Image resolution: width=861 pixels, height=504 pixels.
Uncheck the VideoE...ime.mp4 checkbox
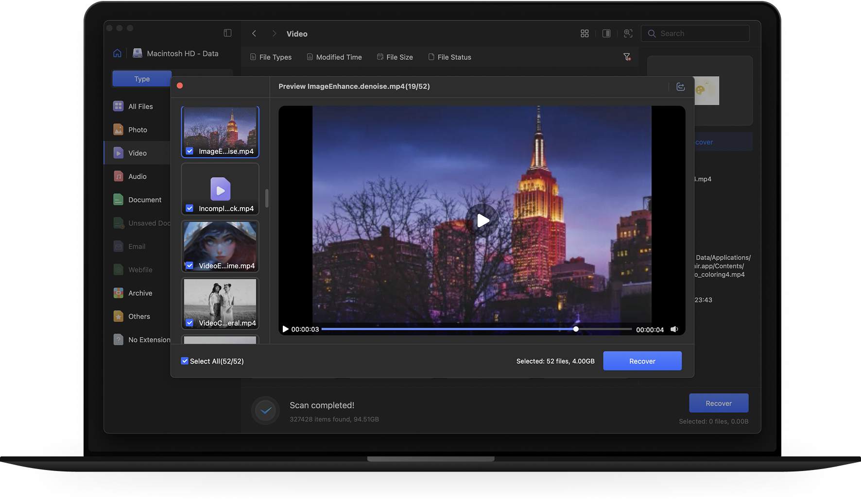(189, 266)
